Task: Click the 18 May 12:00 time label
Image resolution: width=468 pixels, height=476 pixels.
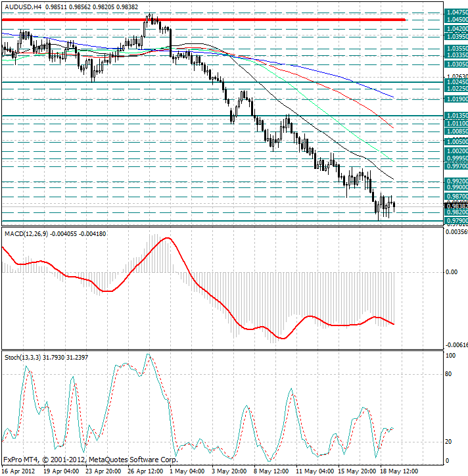Action: [x=399, y=471]
